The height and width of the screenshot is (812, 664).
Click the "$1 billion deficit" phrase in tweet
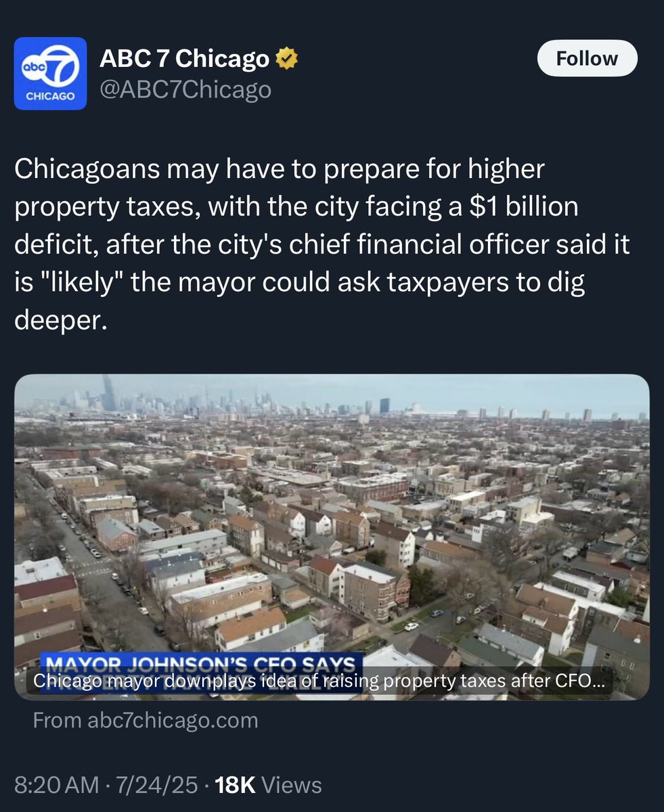[x=297, y=225]
